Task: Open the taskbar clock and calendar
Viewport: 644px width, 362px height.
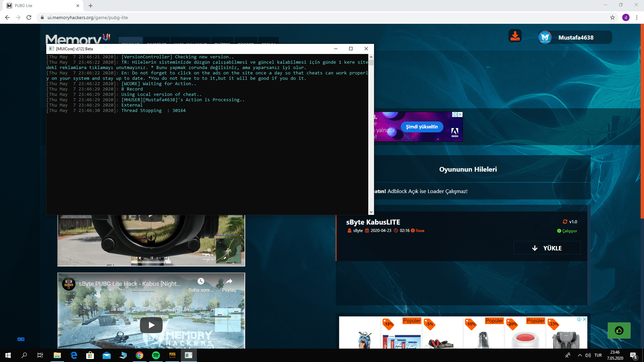Action: (x=615, y=355)
